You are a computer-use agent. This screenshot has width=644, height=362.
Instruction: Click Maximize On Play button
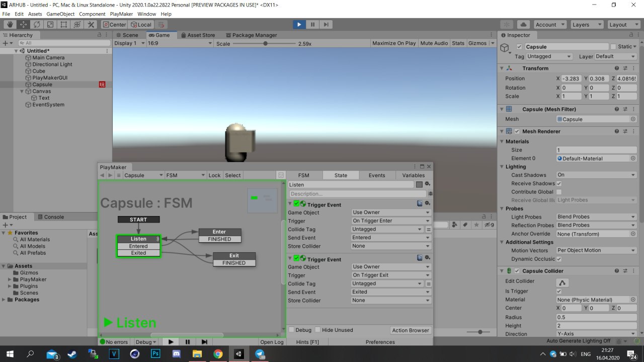[394, 43]
